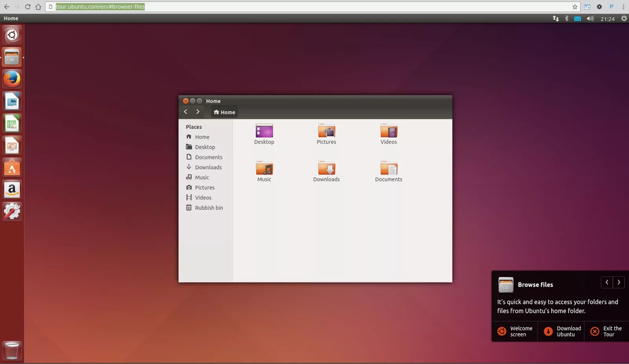Open System Settings wrench launcher icon
This screenshot has width=629, height=364.
coord(12,212)
